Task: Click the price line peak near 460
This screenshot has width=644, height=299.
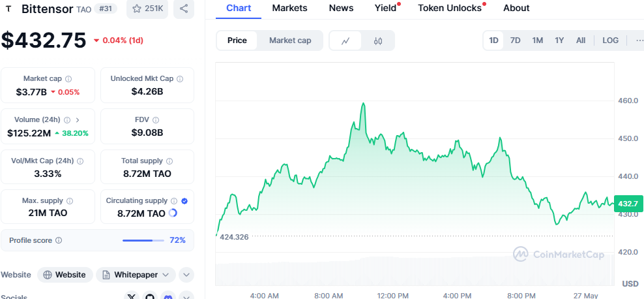Action: (x=363, y=104)
